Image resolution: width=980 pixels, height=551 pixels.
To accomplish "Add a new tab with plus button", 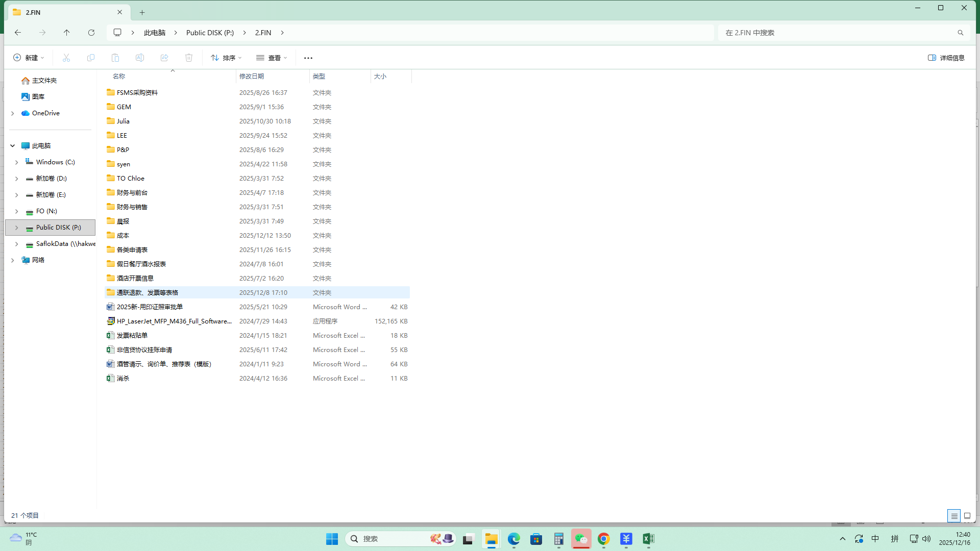I will coord(142,12).
